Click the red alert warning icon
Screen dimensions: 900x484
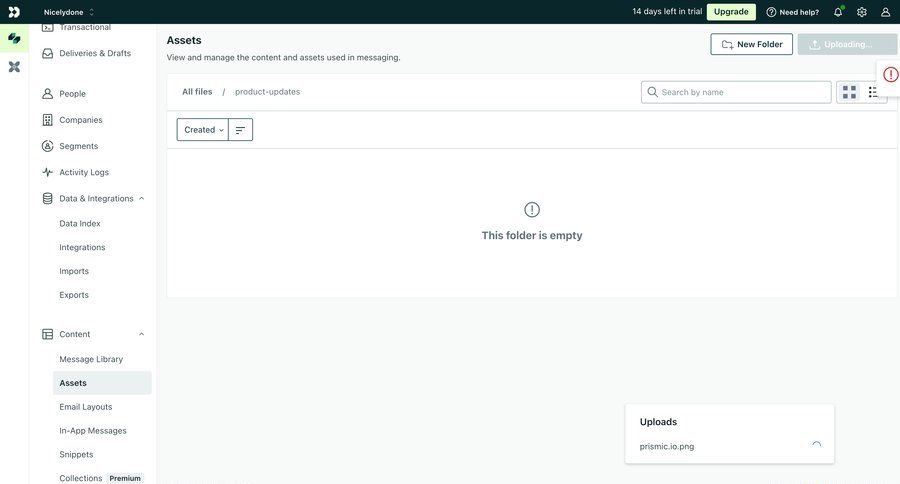pos(890,75)
